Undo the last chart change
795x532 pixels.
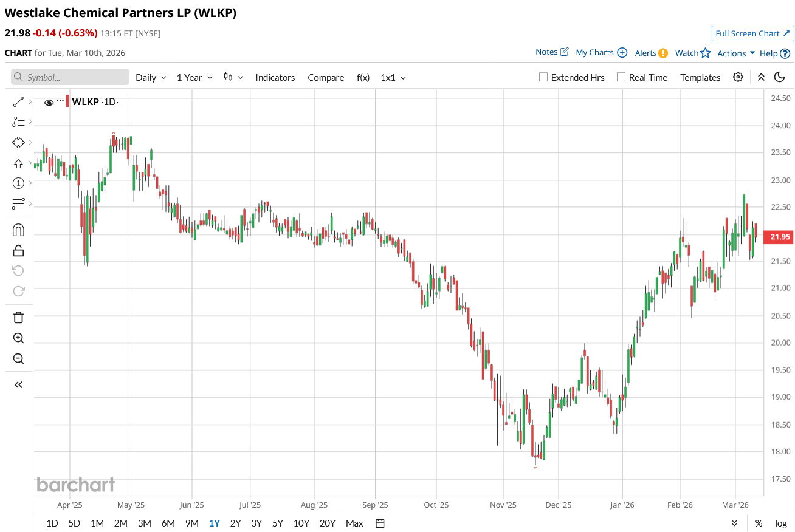click(x=18, y=270)
